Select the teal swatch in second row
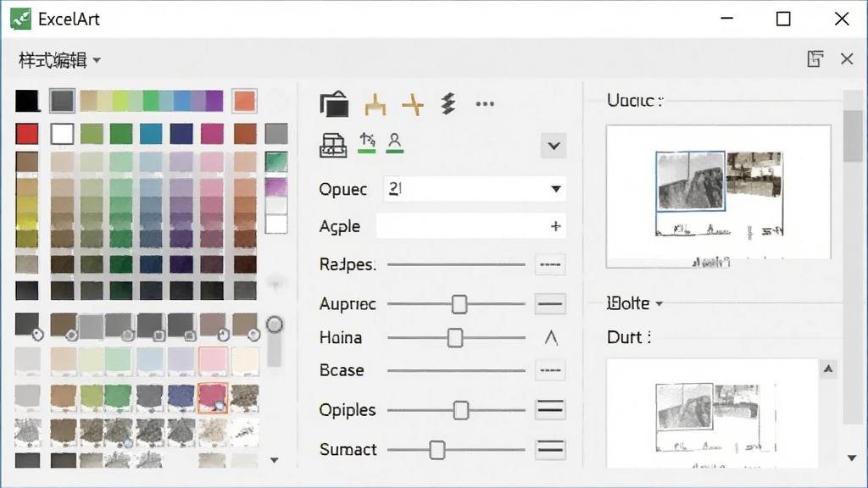This screenshot has height=488, width=868. click(x=151, y=134)
